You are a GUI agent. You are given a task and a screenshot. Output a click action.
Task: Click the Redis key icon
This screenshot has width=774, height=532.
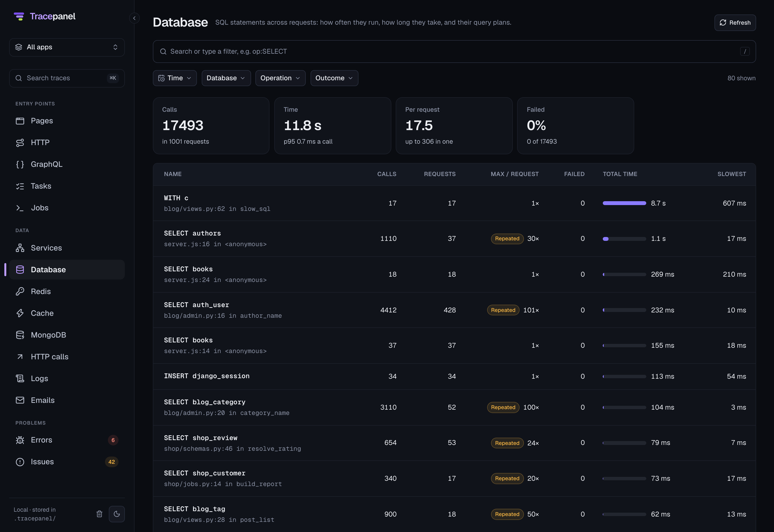20,291
